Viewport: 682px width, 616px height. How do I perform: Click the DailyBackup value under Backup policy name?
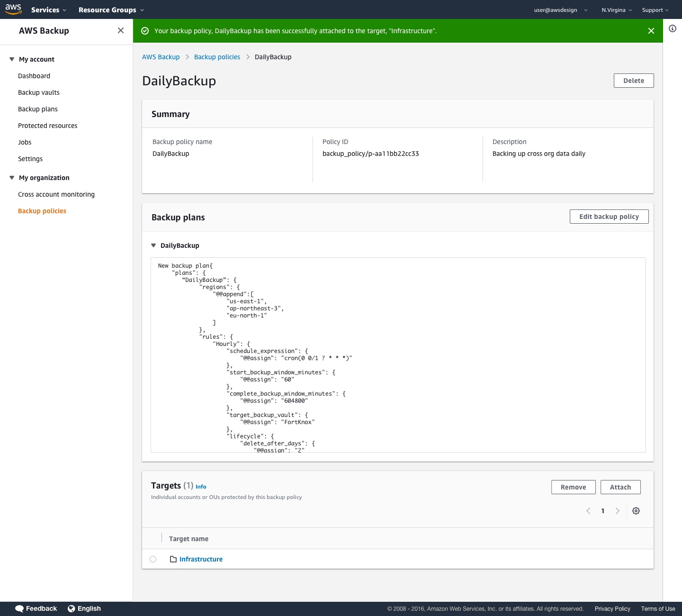171,154
